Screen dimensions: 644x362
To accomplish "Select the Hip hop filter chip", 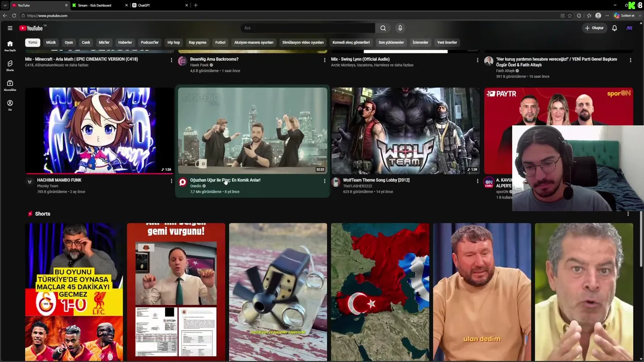I will tap(174, 43).
